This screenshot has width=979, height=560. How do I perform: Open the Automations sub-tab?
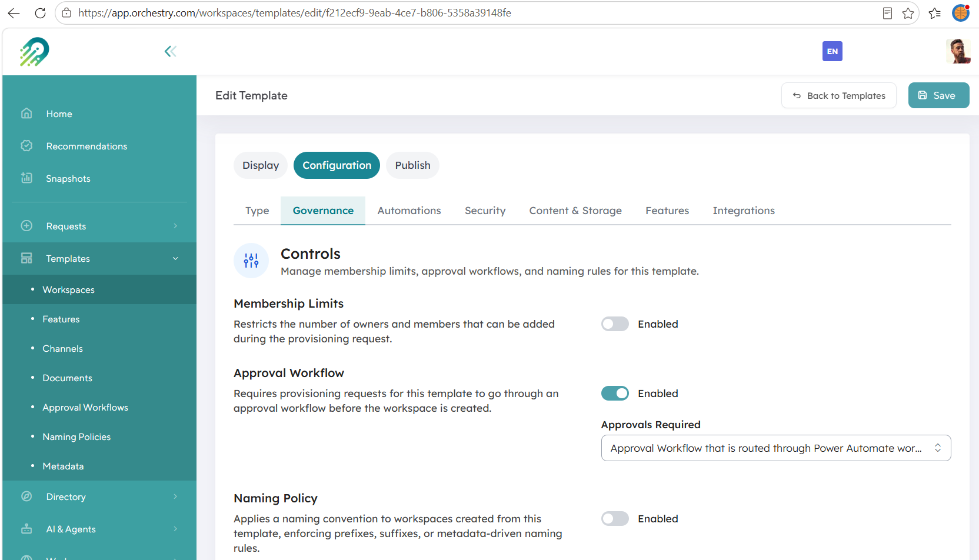coord(409,211)
